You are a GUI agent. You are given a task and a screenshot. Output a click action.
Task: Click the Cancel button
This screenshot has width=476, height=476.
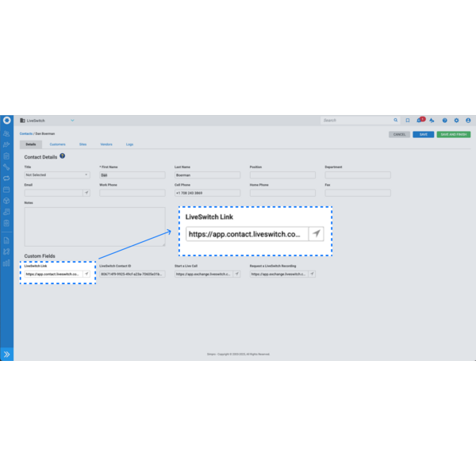coord(399,135)
